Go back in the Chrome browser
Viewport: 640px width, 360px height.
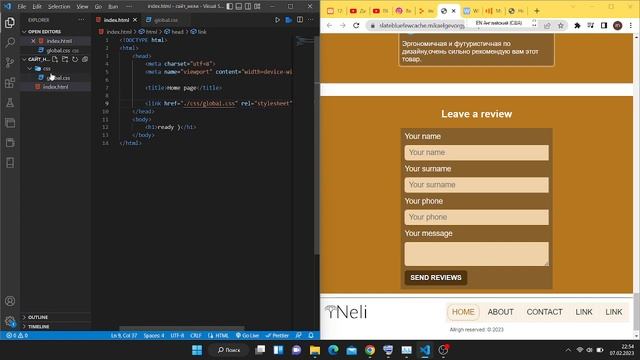pos(329,25)
